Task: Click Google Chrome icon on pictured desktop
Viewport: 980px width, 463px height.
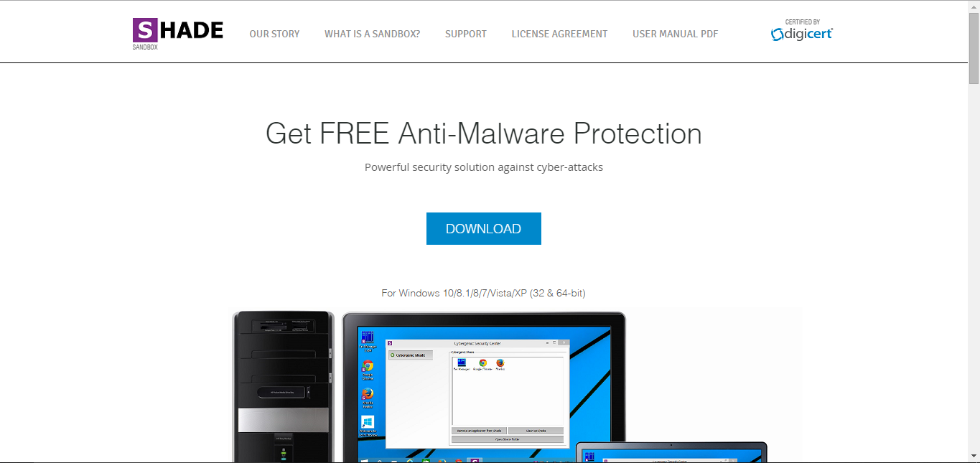Action: click(x=368, y=369)
